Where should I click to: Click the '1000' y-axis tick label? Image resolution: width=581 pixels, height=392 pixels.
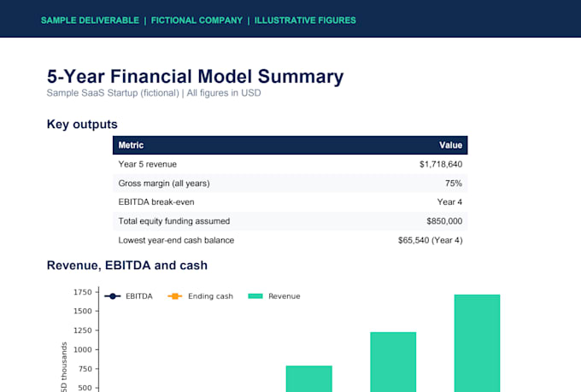point(82,349)
